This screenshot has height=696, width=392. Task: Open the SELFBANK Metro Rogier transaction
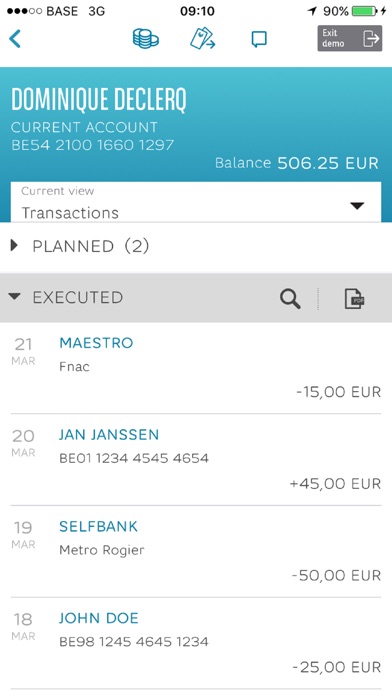pyautogui.click(x=196, y=551)
